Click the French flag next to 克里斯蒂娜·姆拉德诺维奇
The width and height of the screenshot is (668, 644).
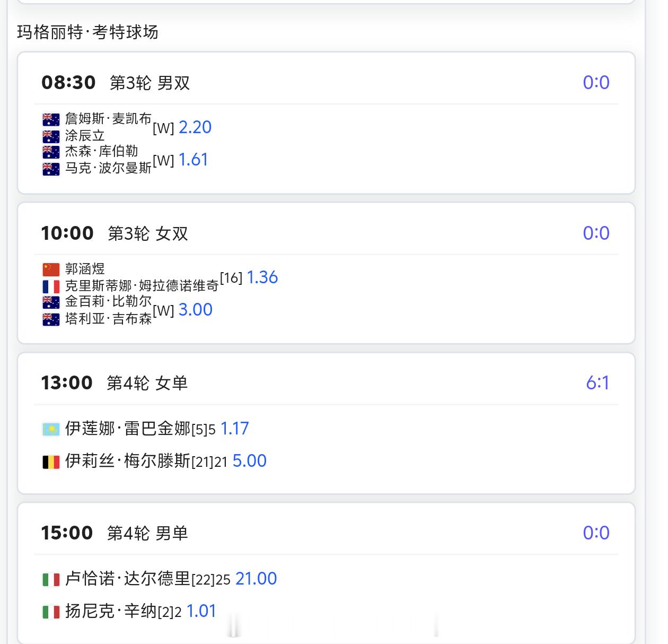51,285
